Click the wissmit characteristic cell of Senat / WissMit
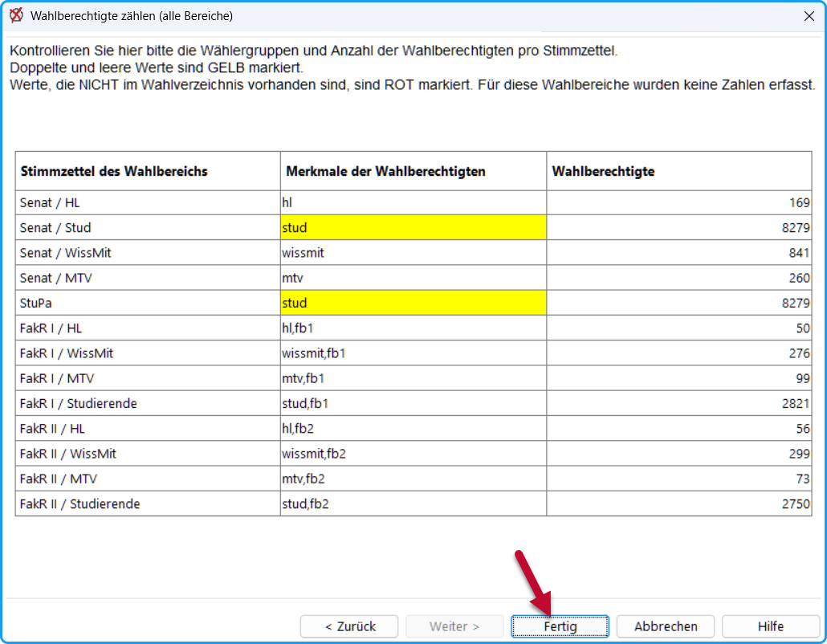This screenshot has width=827, height=644. pyautogui.click(x=413, y=253)
